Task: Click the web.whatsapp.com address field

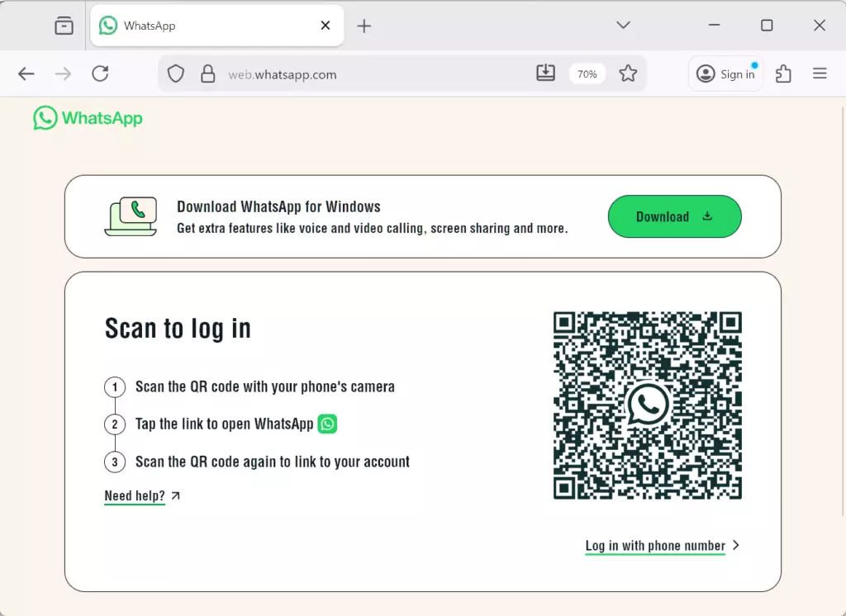Action: (372, 74)
